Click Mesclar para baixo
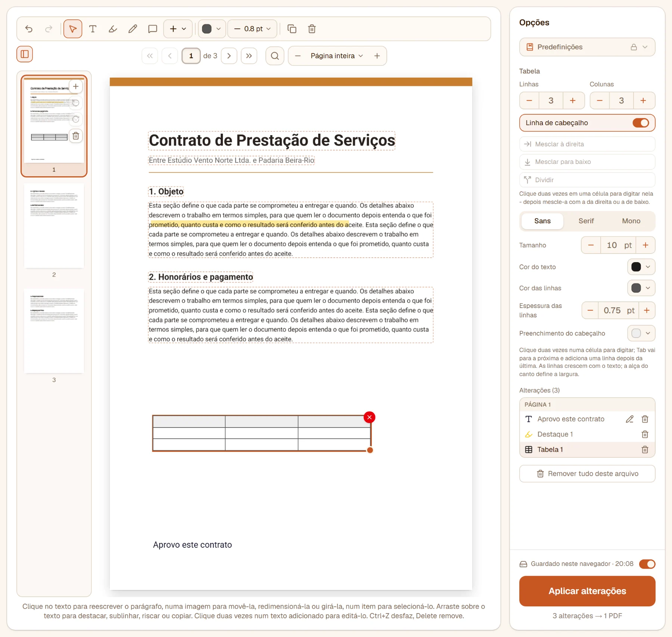Viewport: 672px width, 637px height. coord(587,162)
